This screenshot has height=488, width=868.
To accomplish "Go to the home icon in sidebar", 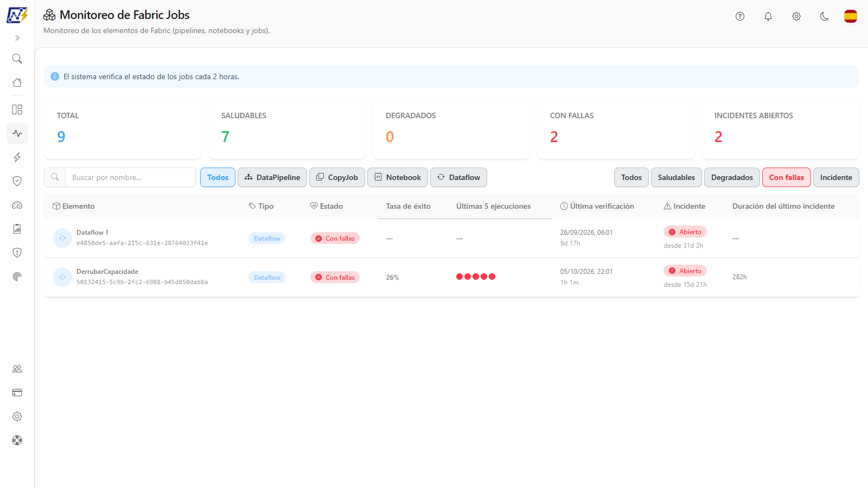I will coord(17,82).
